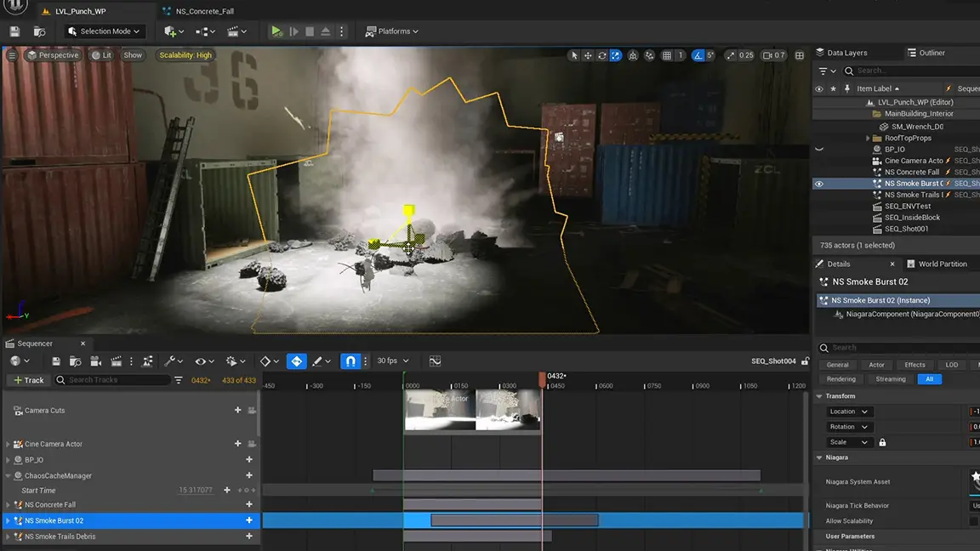Toggle Sequencer snapping magnet button
The width and height of the screenshot is (980, 551).
(350, 361)
